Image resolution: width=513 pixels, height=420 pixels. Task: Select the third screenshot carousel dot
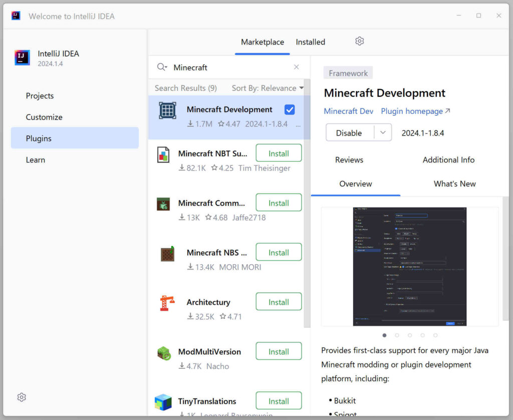pos(410,335)
